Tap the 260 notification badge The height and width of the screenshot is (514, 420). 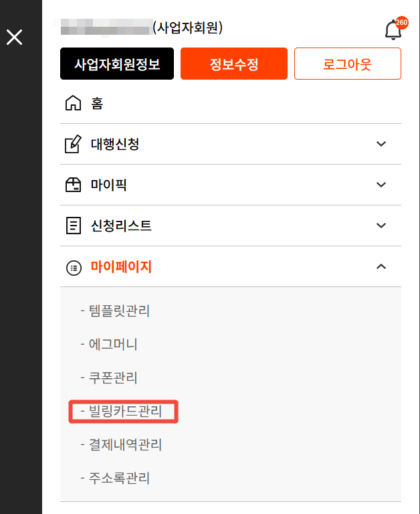402,23
